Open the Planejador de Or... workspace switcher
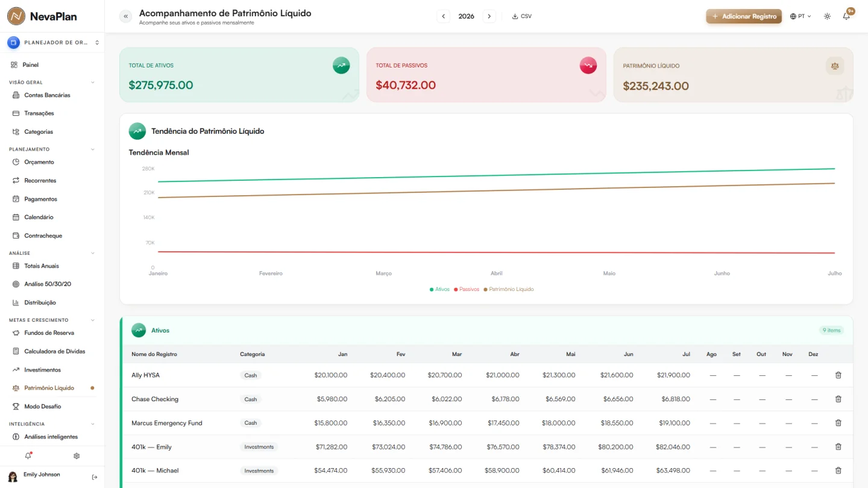This screenshot has height=488, width=868. click(52, 43)
